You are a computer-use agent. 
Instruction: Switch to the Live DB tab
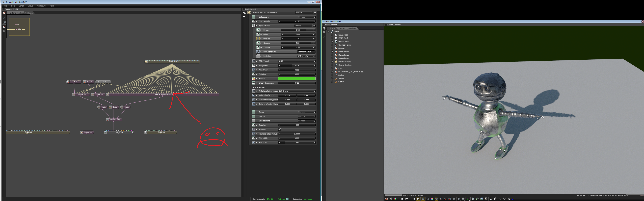[341, 28]
